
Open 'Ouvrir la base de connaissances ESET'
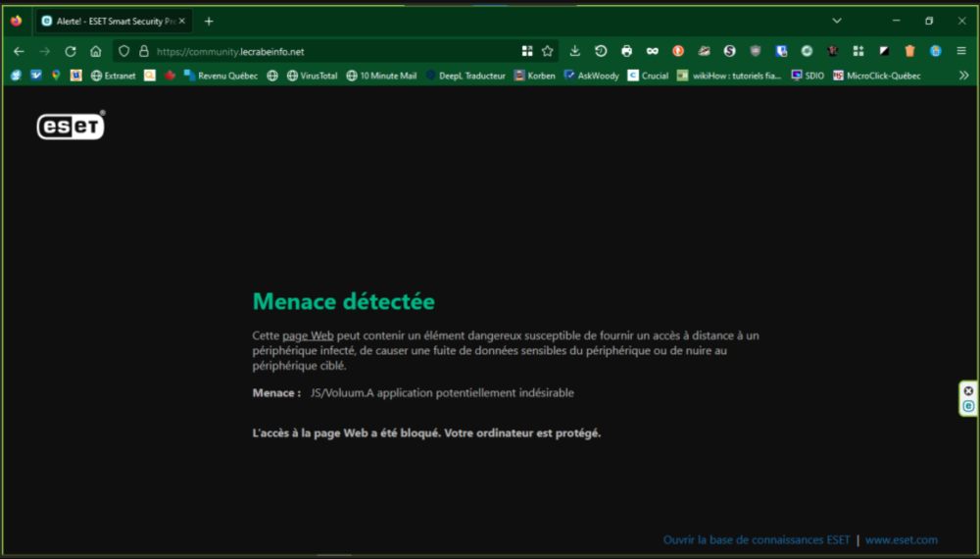(757, 539)
